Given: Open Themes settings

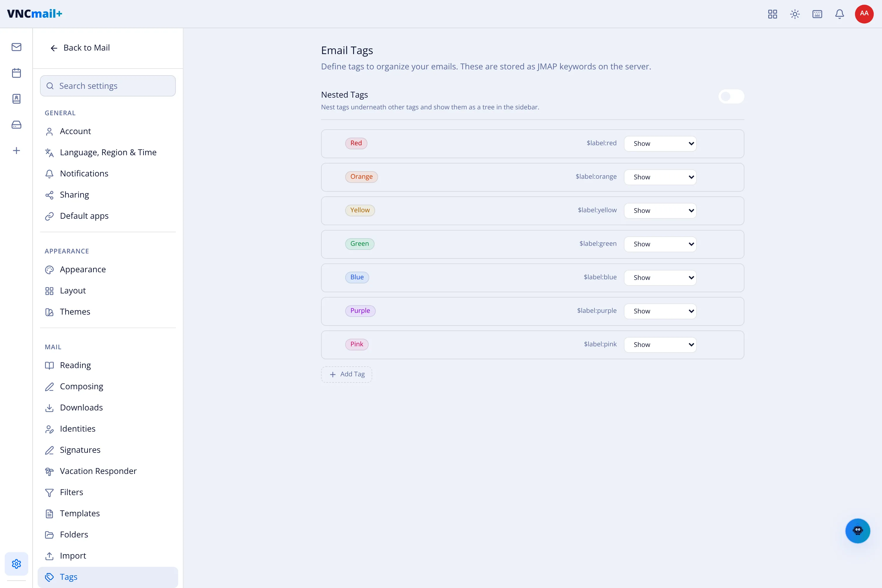Looking at the screenshot, I should tap(108, 312).
